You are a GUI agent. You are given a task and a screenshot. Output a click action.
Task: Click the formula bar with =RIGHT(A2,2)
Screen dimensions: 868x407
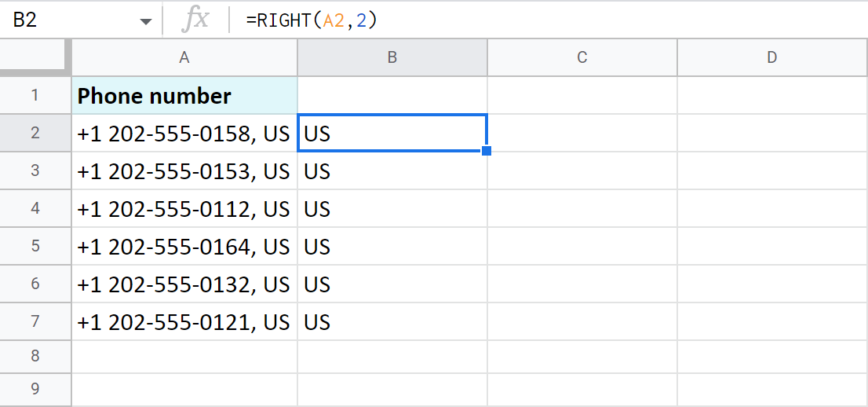point(549,20)
